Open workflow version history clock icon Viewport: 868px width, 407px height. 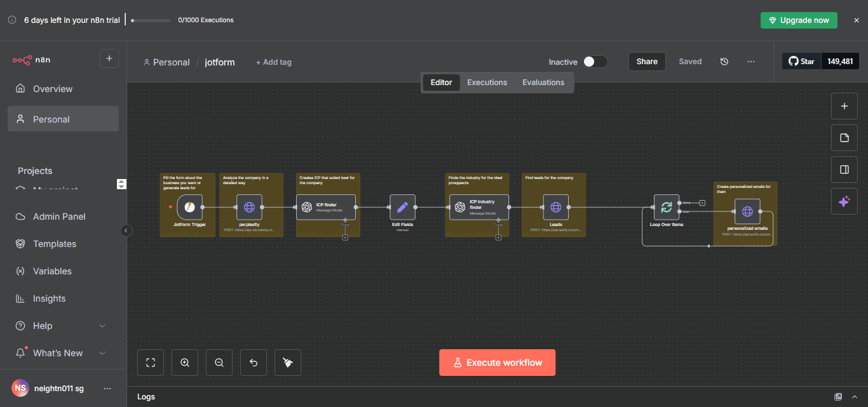coord(724,61)
